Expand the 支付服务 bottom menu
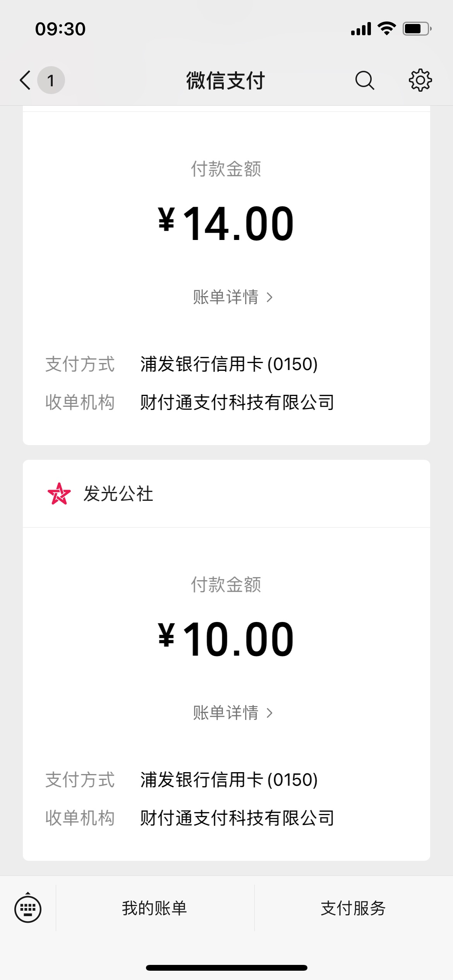Screen dimensions: 453x980 click(x=353, y=908)
